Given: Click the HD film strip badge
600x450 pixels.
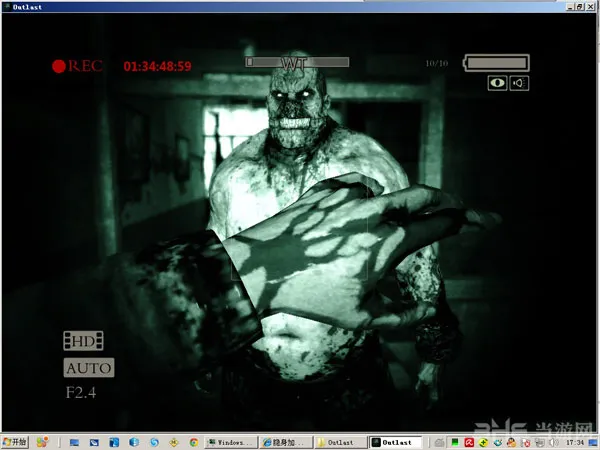Looking at the screenshot, I should pyautogui.click(x=83, y=341).
